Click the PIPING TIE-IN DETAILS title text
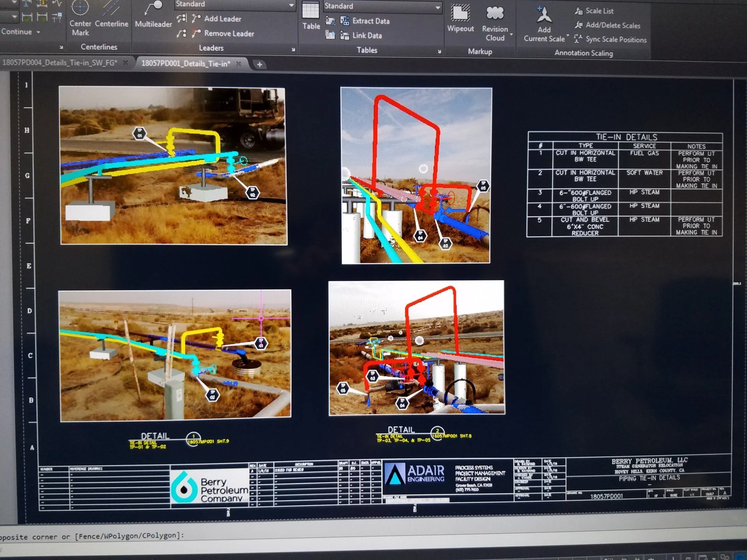747x560 pixels. [649, 478]
